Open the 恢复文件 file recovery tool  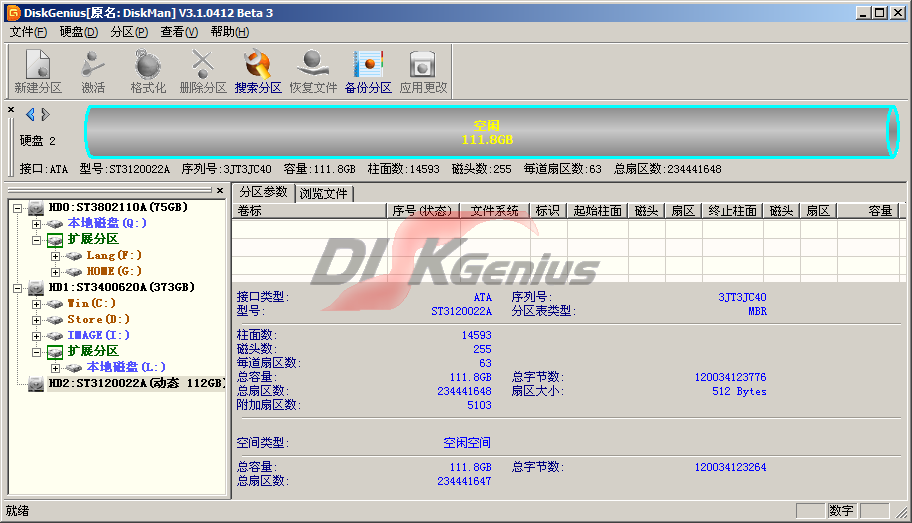pos(313,71)
